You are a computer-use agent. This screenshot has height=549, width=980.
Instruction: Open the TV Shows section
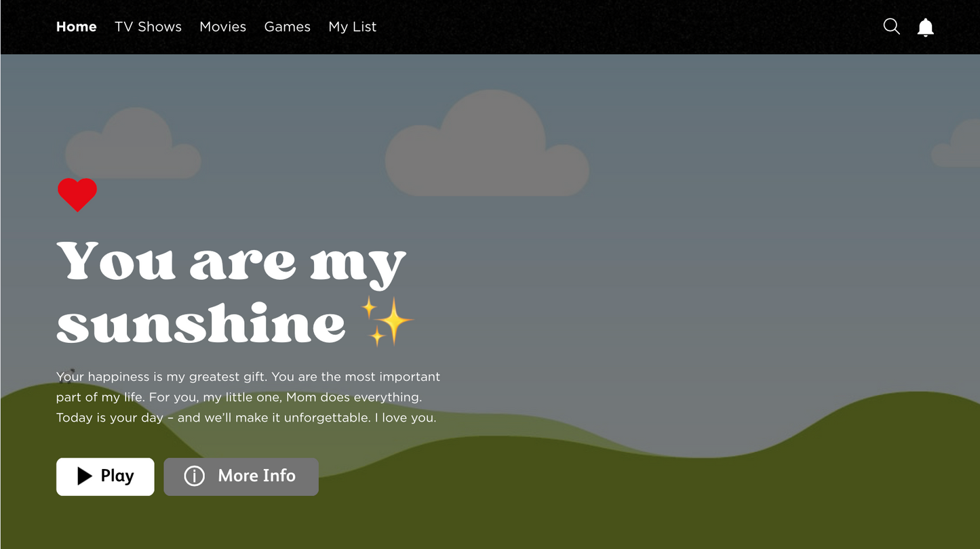(148, 26)
